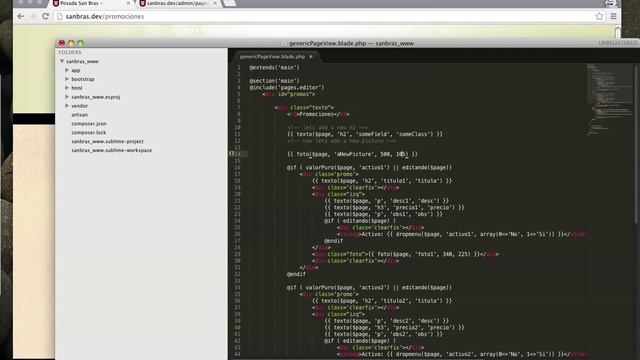Switch to sanbras.dev/admin tab
640x360 pixels.
[178, 3]
